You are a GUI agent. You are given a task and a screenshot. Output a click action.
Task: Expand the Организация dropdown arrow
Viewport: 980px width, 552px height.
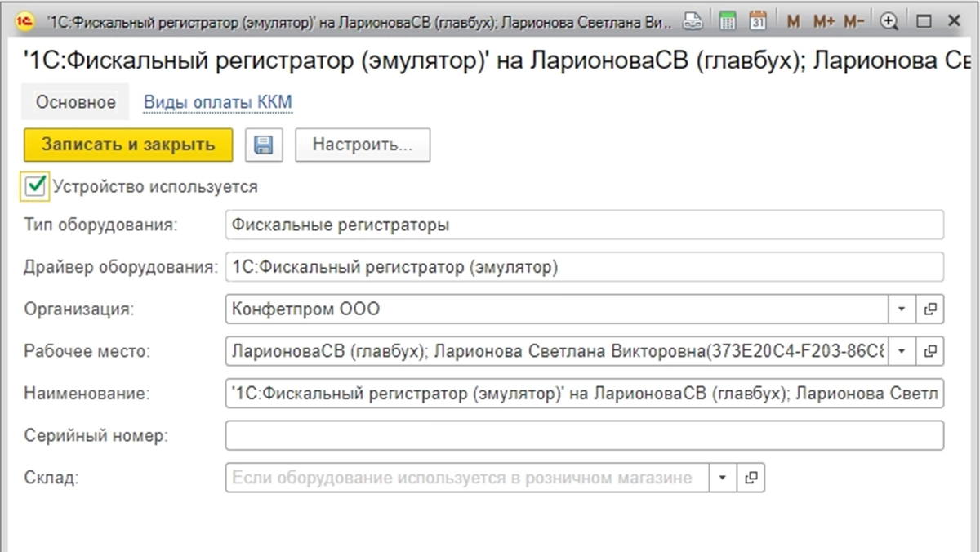click(902, 309)
